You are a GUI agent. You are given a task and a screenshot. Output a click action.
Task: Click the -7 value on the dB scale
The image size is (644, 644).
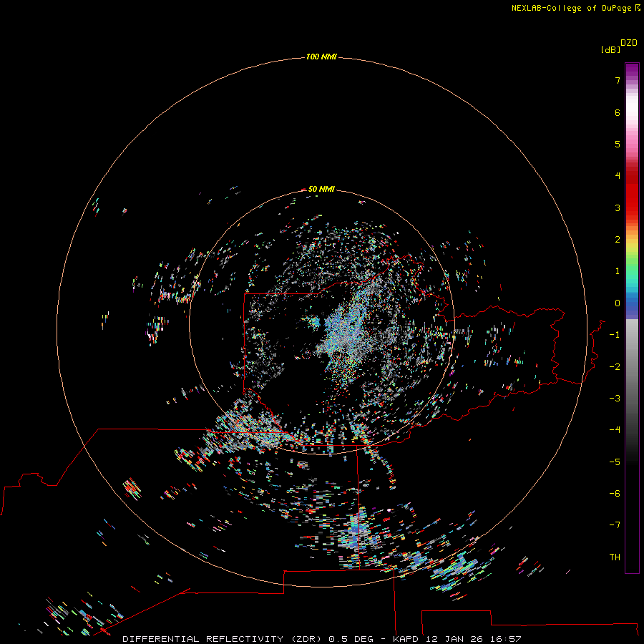[615, 525]
